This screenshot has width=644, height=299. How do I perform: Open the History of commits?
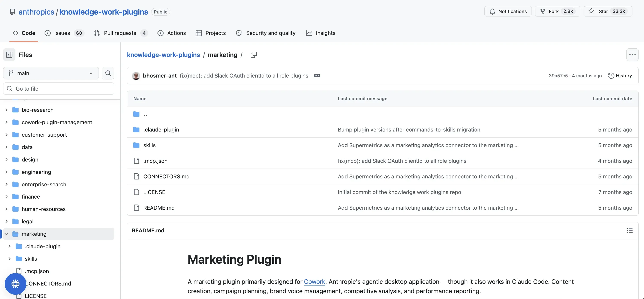(x=620, y=76)
